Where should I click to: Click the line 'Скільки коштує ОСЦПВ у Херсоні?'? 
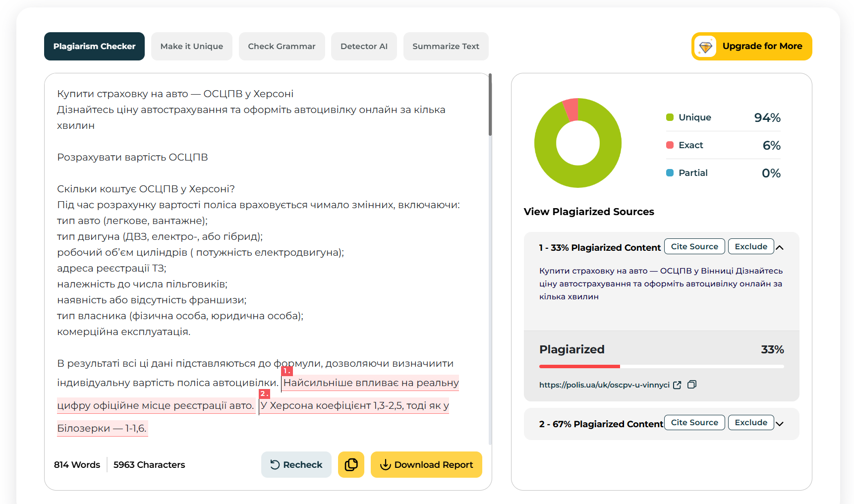click(146, 189)
